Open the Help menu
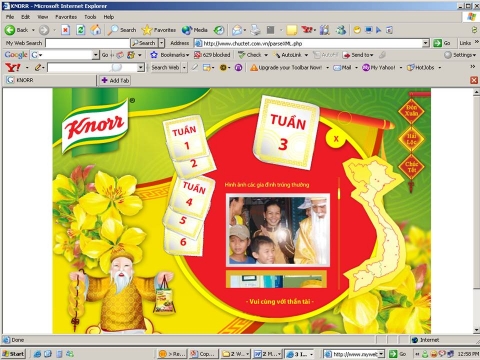480x360 pixels. click(x=109, y=17)
